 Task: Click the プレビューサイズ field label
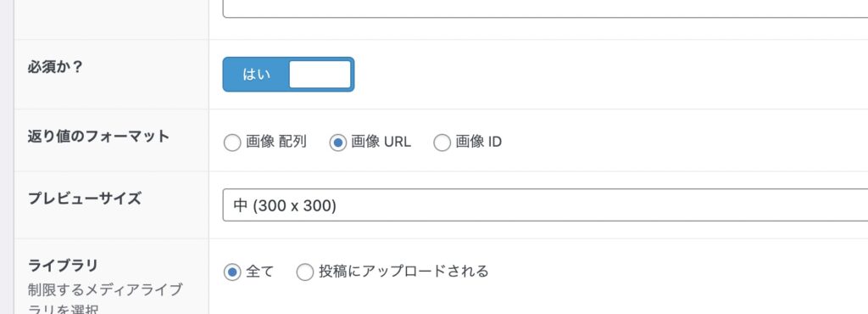(85, 199)
